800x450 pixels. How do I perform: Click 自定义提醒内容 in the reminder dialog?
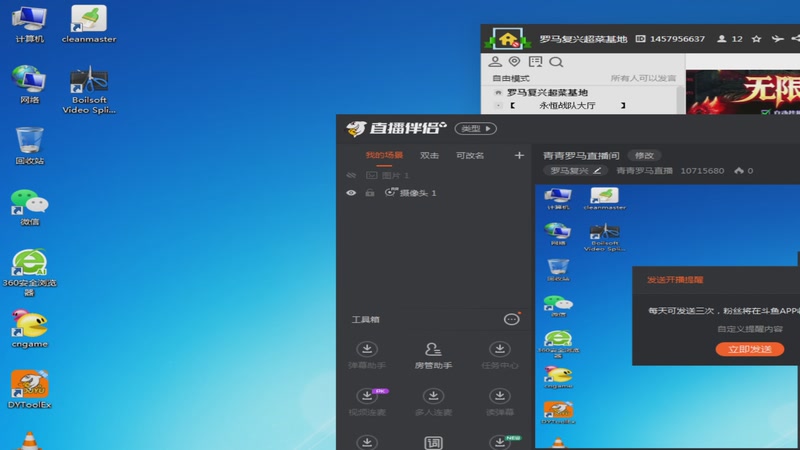click(x=749, y=329)
